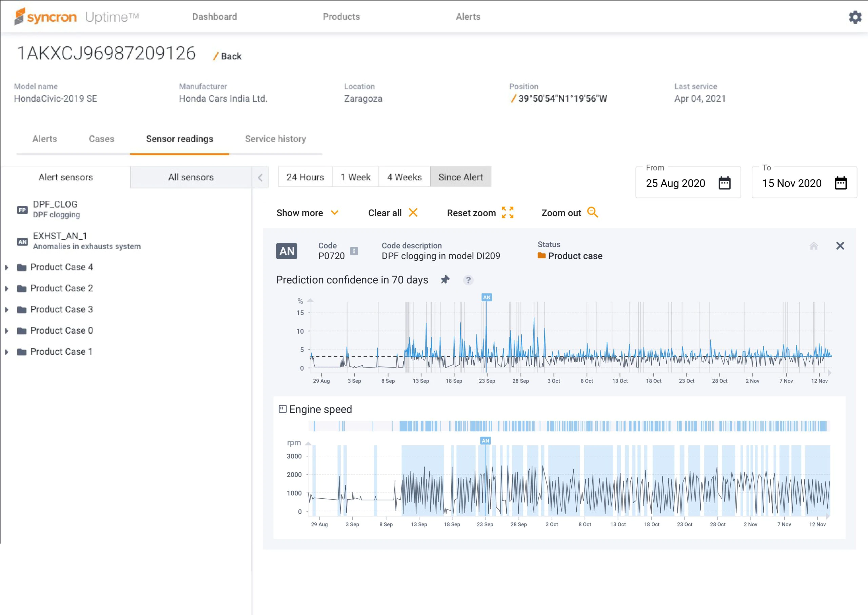The width and height of the screenshot is (868, 615).
Task: Click Reset zoom button
Action: pyautogui.click(x=480, y=213)
